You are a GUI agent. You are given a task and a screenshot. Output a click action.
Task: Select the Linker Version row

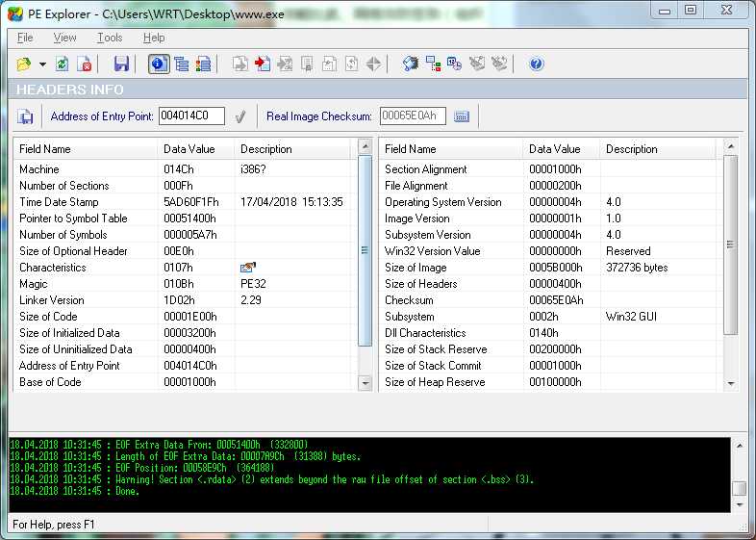pyautogui.click(x=186, y=300)
